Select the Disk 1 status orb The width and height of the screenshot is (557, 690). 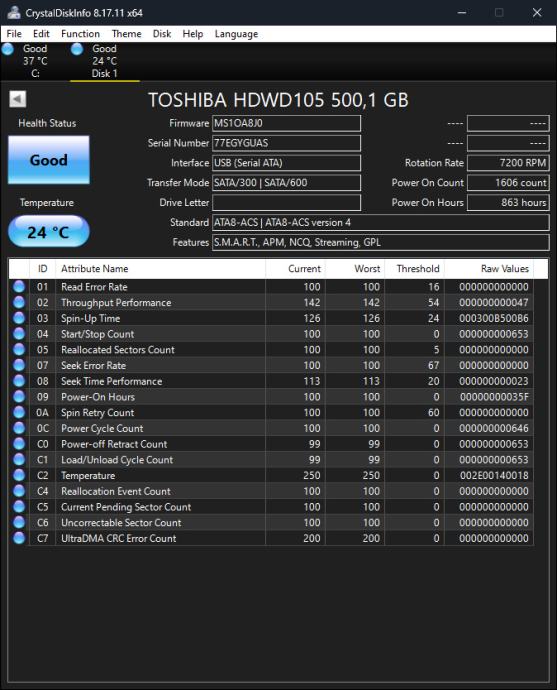(x=77, y=49)
